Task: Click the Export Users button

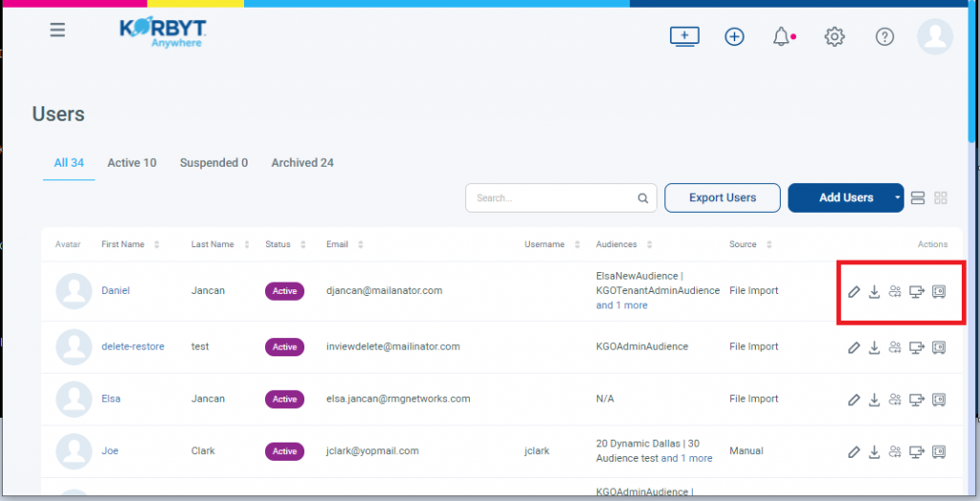Action: (x=723, y=198)
